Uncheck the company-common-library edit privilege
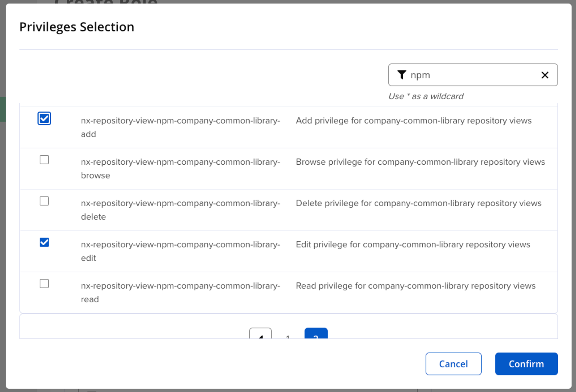Image resolution: width=576 pixels, height=392 pixels. (44, 242)
